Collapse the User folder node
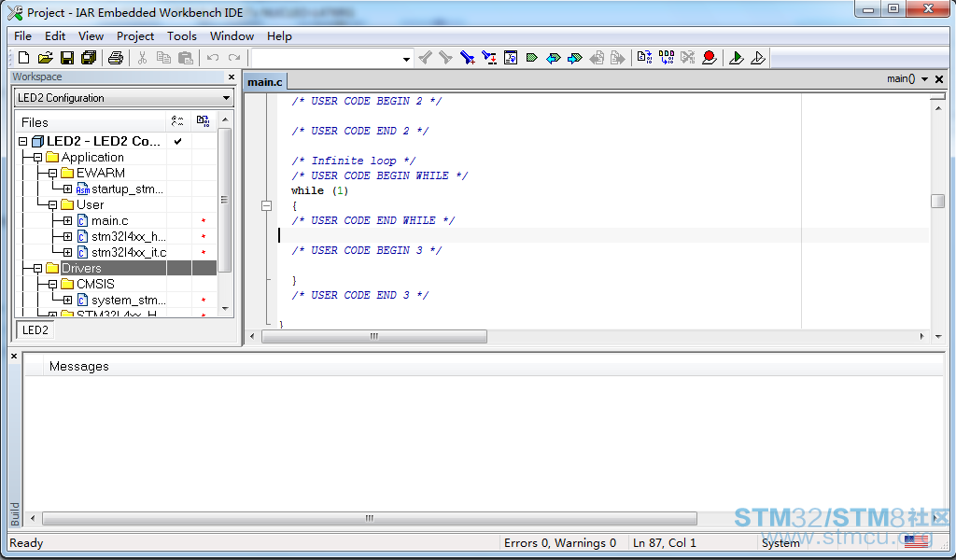The height and width of the screenshot is (560, 956). coord(52,204)
